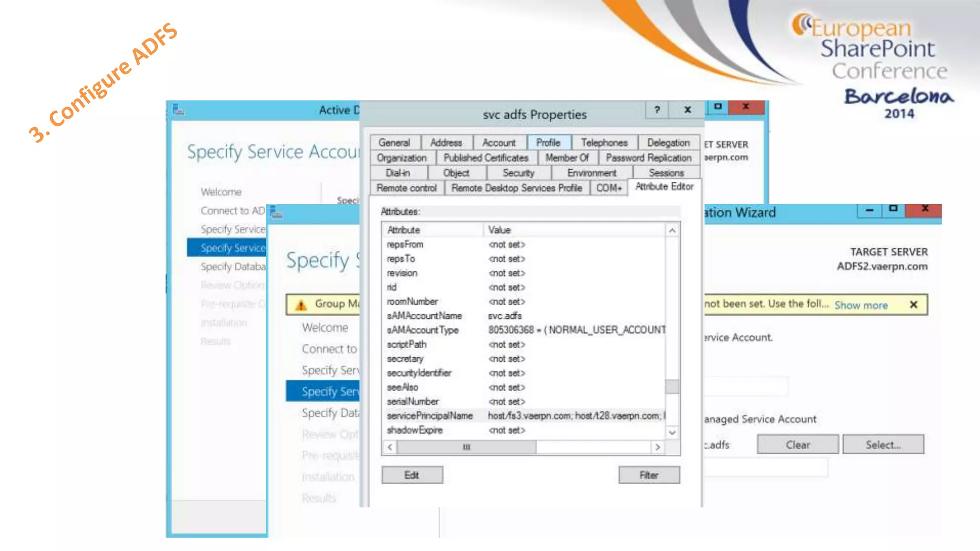The width and height of the screenshot is (980, 551).
Task: Click the Active Directory wizard window icon
Action: click(179, 110)
